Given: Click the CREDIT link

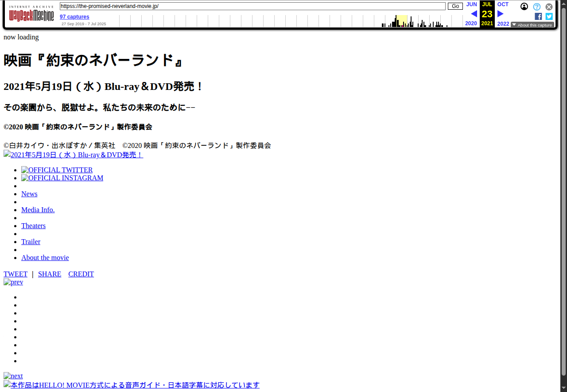Looking at the screenshot, I should (81, 274).
